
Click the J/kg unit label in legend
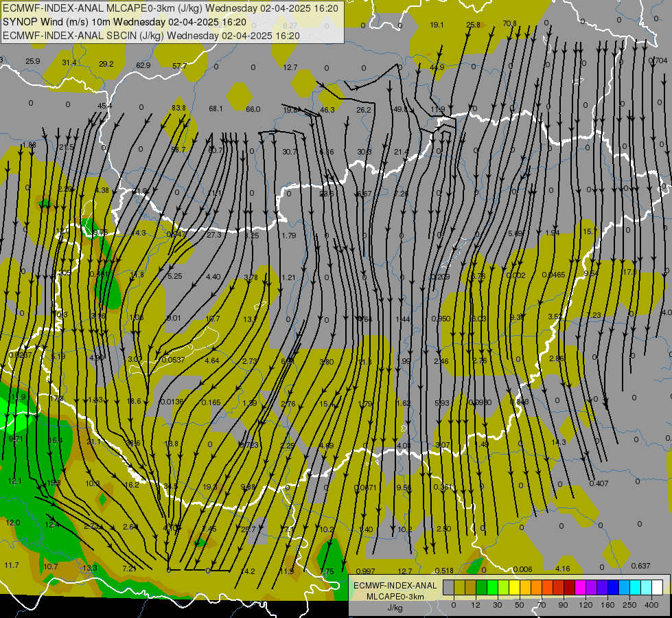[395, 608]
